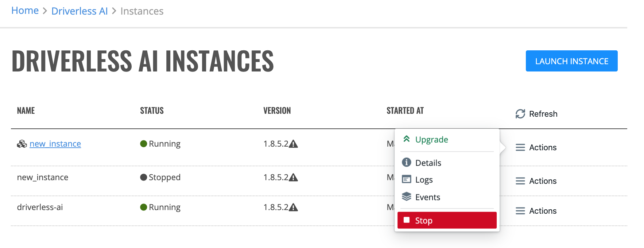The width and height of the screenshot is (644, 248).
Task: Open the new_instance hyperlink
Action: pos(55,144)
